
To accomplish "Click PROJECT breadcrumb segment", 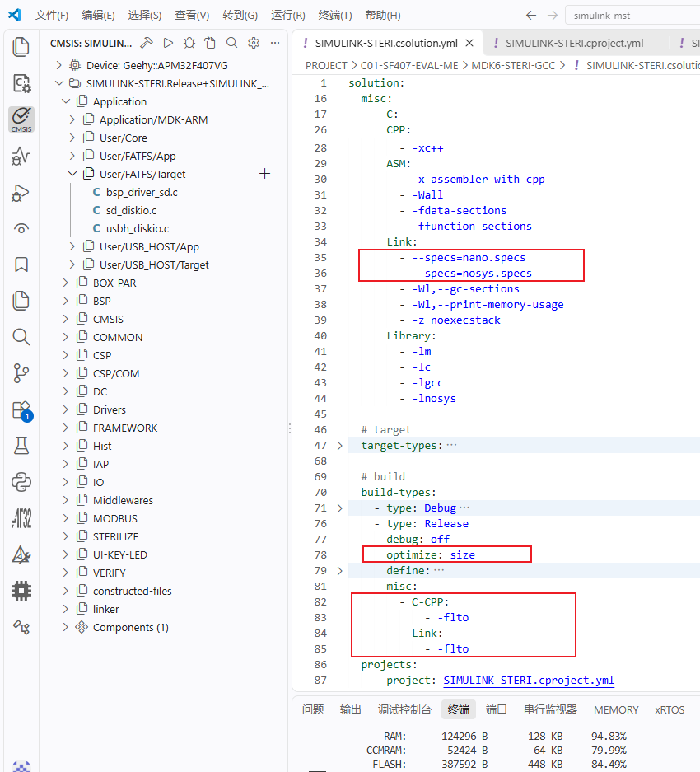I will pos(326,65).
